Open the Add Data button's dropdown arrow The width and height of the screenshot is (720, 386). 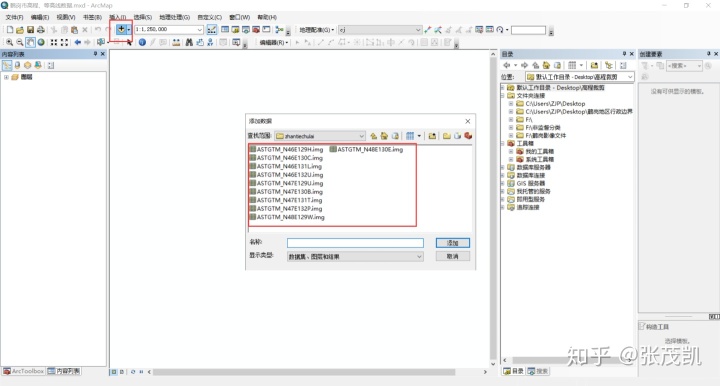129,29
